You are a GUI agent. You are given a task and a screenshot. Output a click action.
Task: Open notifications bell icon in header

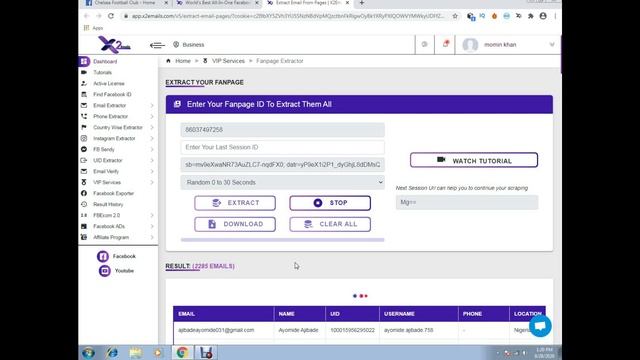click(445, 44)
